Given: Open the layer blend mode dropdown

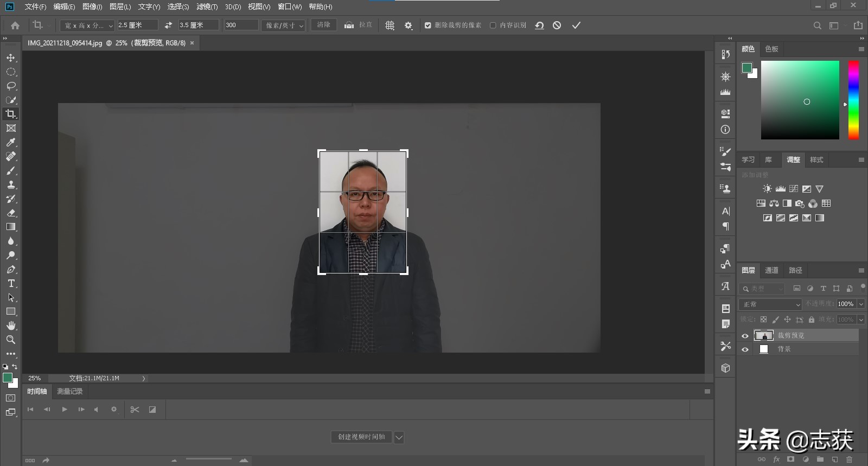Looking at the screenshot, I should 770,304.
